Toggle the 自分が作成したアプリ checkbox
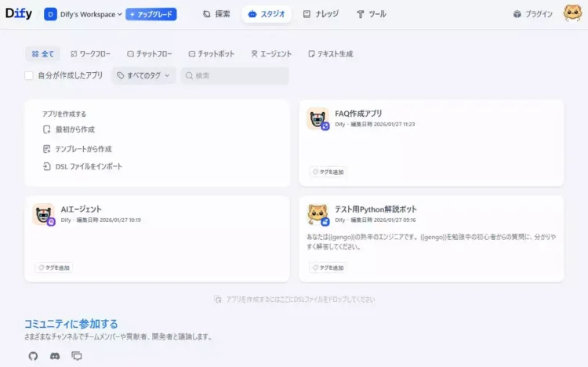Image resolution: width=588 pixels, height=367 pixels. [29, 76]
